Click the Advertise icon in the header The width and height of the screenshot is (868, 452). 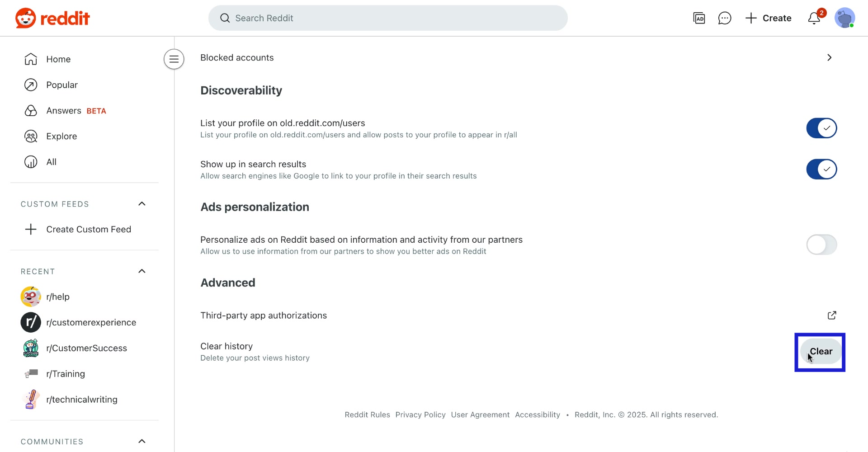(x=699, y=18)
